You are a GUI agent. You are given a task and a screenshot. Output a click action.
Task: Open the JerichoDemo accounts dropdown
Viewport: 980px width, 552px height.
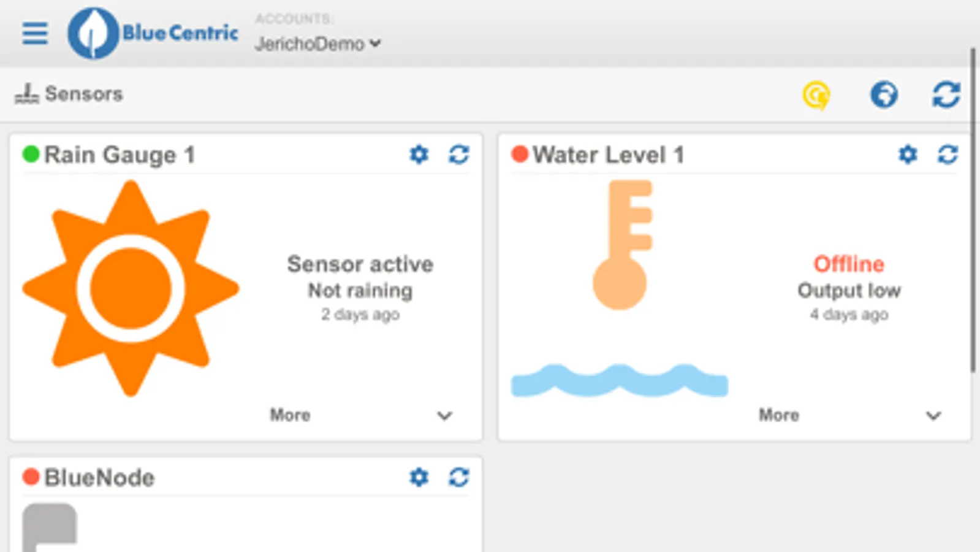[x=318, y=44]
